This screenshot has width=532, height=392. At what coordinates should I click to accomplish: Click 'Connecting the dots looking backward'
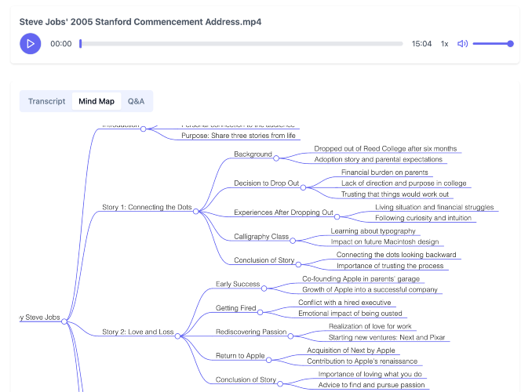click(x=396, y=255)
